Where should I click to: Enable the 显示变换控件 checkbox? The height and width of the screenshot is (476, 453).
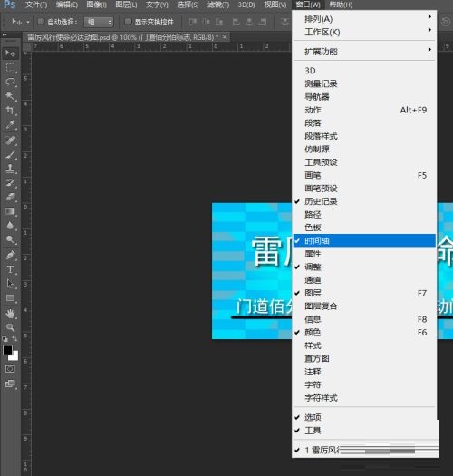pyautogui.click(x=128, y=22)
